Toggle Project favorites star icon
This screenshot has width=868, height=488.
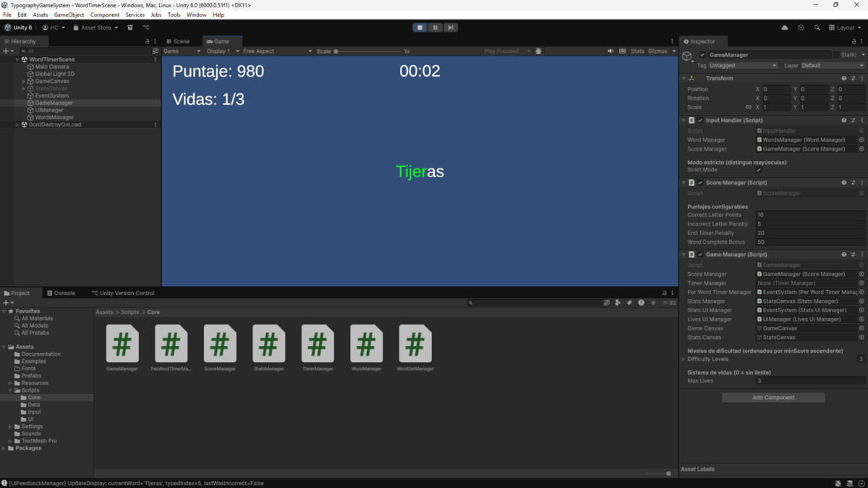coord(653,303)
